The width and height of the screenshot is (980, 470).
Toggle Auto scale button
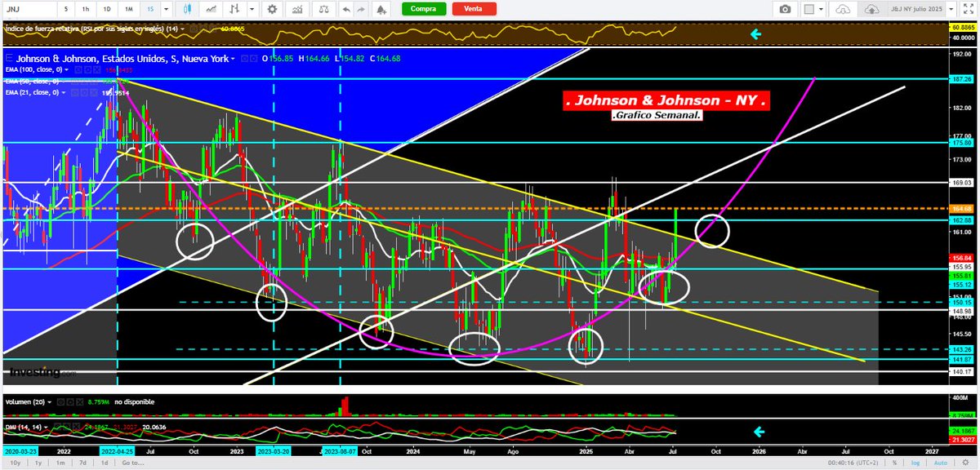pyautogui.click(x=942, y=463)
